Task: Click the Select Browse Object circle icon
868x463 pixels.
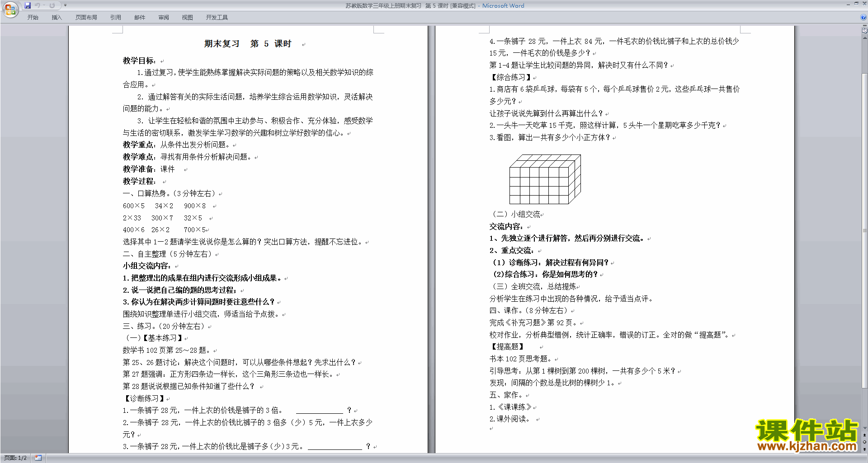Action: pyautogui.click(x=865, y=442)
